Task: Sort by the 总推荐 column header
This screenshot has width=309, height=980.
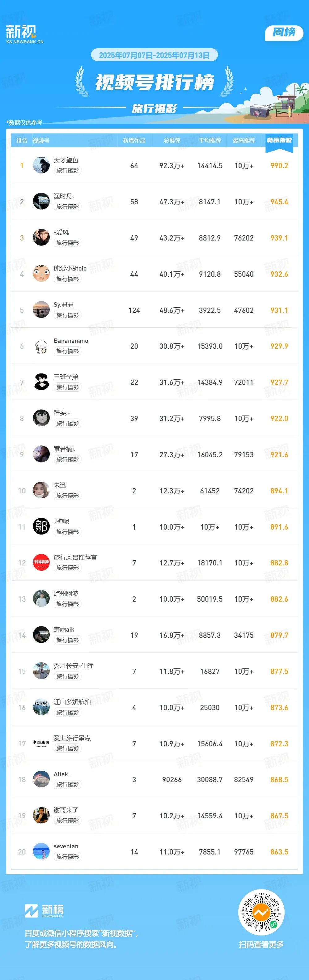Action: (172, 140)
